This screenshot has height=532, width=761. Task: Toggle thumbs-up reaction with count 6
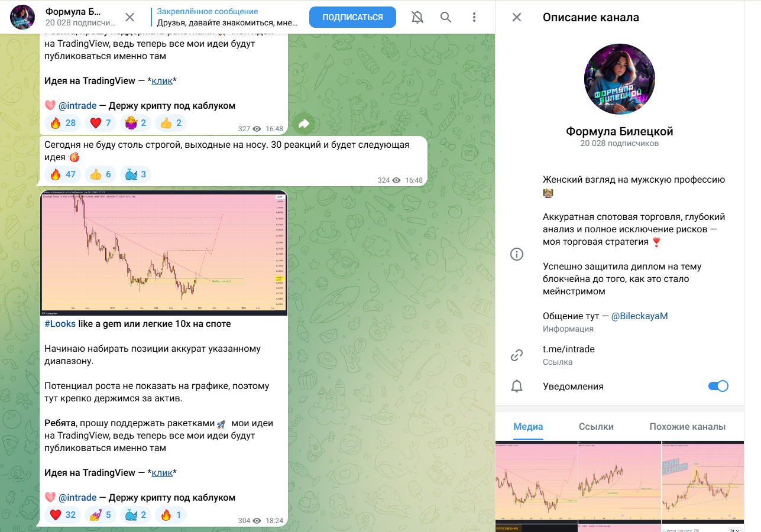click(x=101, y=174)
